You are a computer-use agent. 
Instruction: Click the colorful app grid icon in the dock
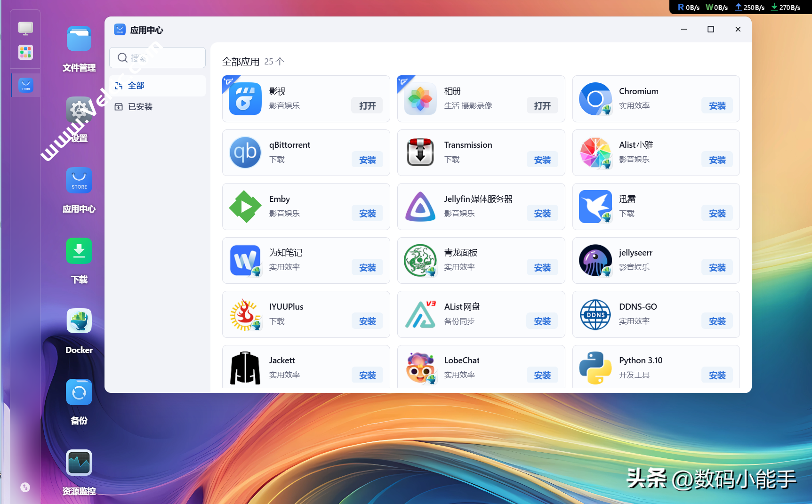pyautogui.click(x=25, y=52)
